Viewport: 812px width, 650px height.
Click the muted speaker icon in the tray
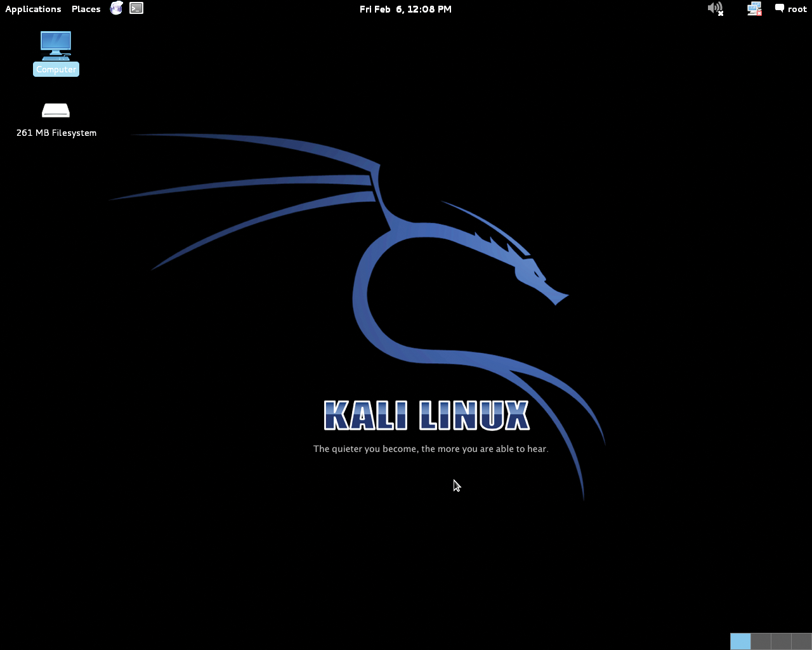[715, 8]
